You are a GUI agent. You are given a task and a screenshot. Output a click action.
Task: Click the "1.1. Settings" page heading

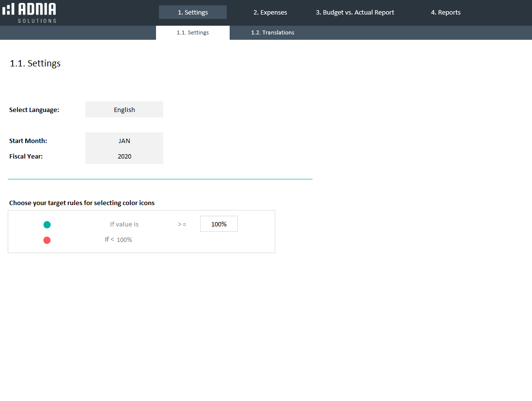[x=35, y=64]
